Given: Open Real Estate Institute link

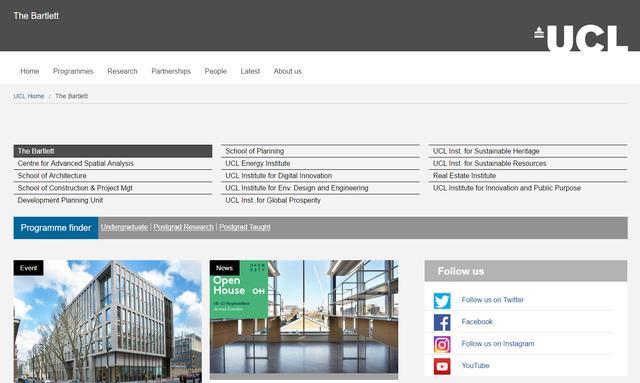Looking at the screenshot, I should coord(464,176).
